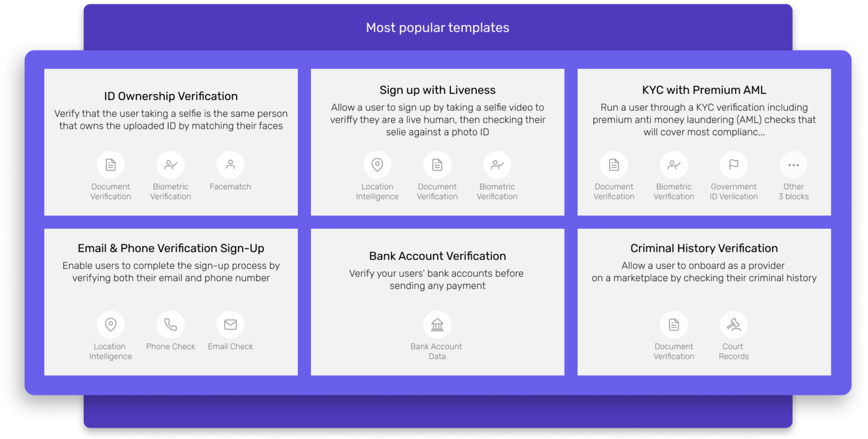Select the Facematch icon
Screen dimensions: 868x439
point(230,165)
